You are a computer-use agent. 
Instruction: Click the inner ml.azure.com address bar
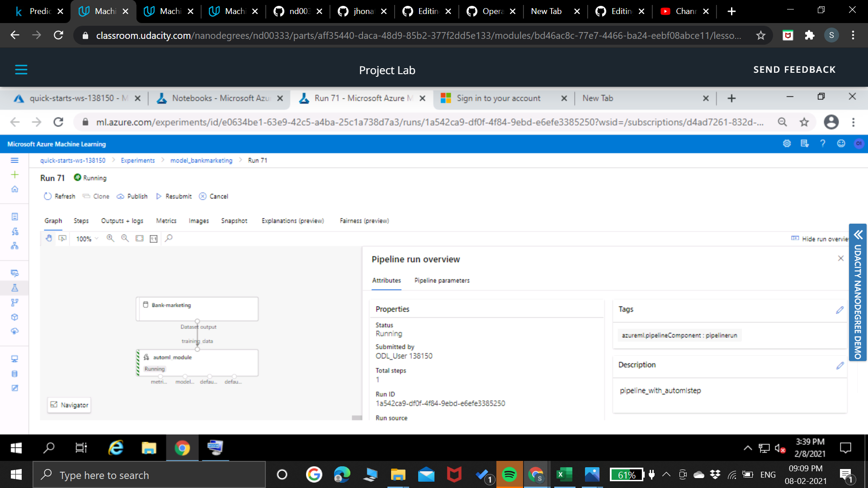(x=429, y=122)
